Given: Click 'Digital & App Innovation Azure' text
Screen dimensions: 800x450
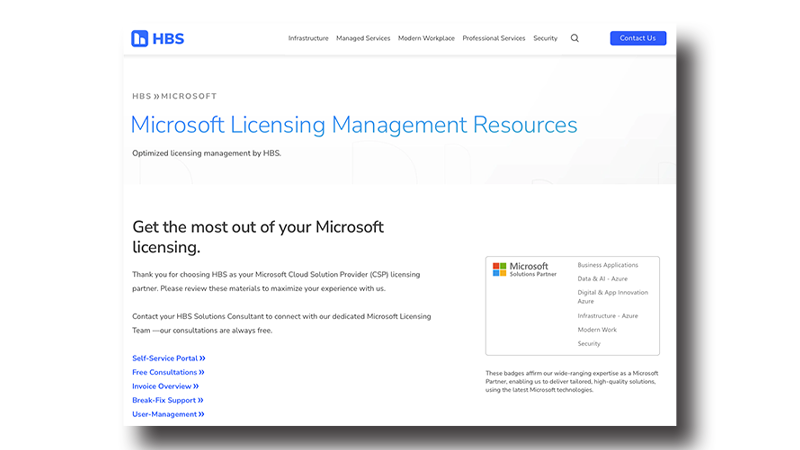Looking at the screenshot, I should coord(613,297).
